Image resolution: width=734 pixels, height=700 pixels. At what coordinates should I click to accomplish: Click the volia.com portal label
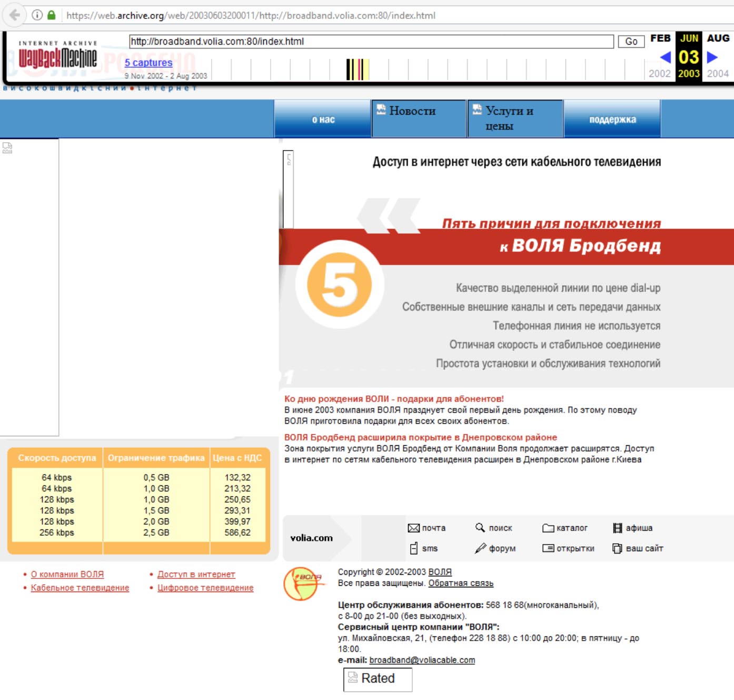click(x=312, y=538)
